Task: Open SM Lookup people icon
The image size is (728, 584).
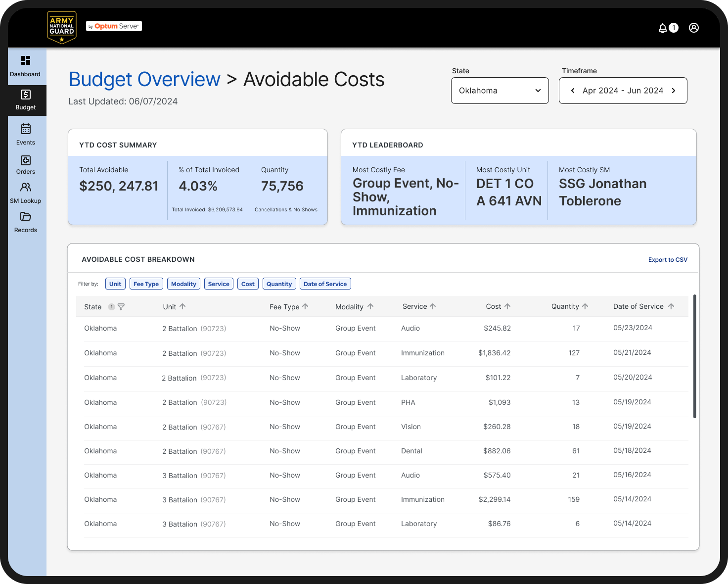Action: click(x=26, y=187)
